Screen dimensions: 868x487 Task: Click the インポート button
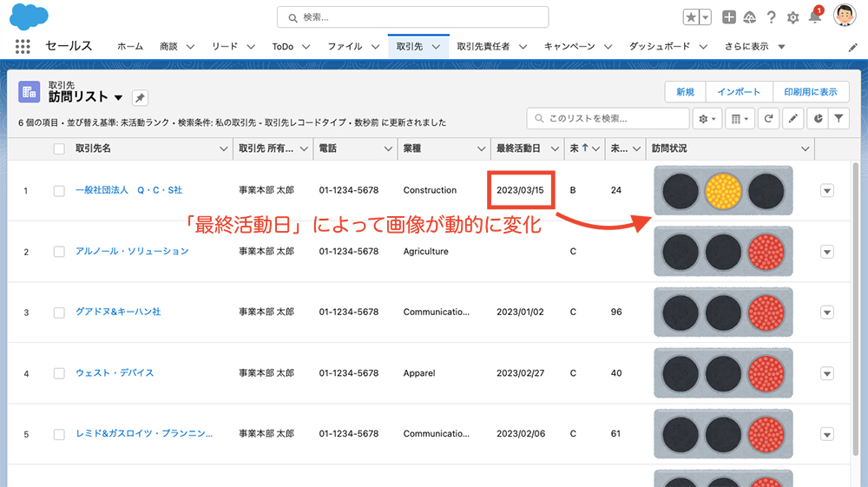point(739,92)
